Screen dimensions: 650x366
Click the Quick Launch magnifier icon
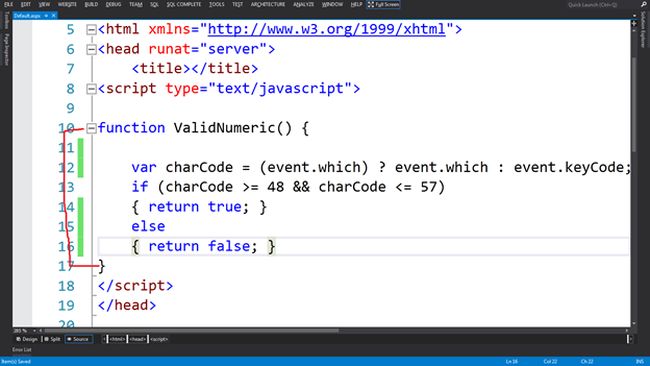pyautogui.click(x=643, y=4)
